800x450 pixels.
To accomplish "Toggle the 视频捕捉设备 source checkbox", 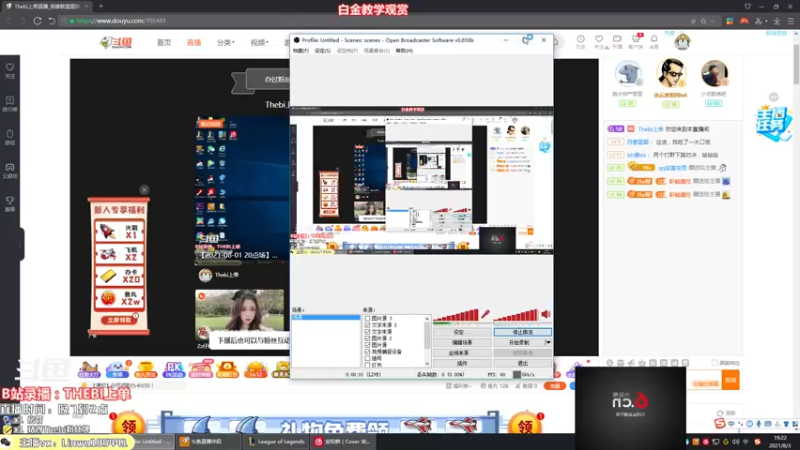I will tap(367, 352).
